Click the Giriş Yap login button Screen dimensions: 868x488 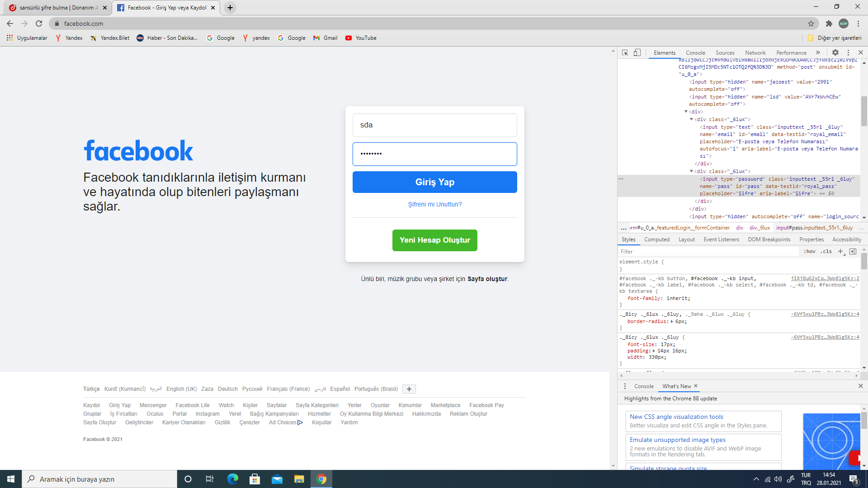pyautogui.click(x=434, y=182)
